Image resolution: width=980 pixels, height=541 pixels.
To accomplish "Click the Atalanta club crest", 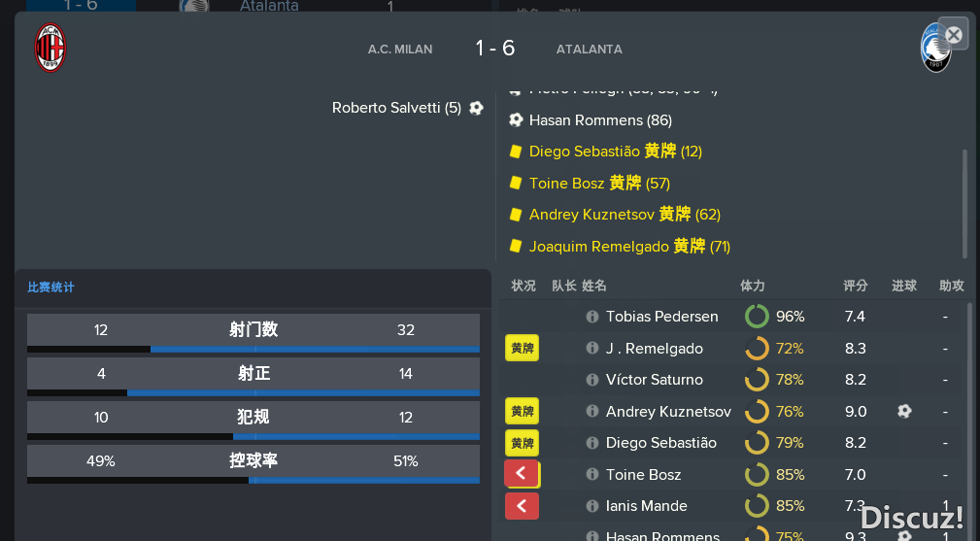I will [x=935, y=49].
